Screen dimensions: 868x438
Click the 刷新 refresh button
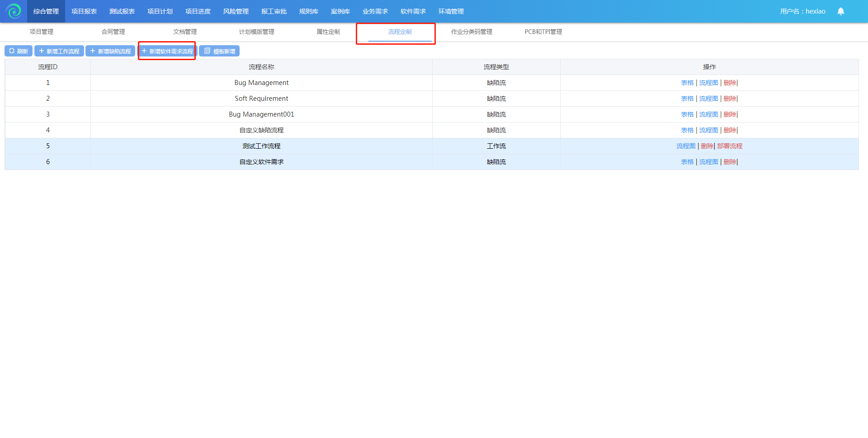pos(19,51)
